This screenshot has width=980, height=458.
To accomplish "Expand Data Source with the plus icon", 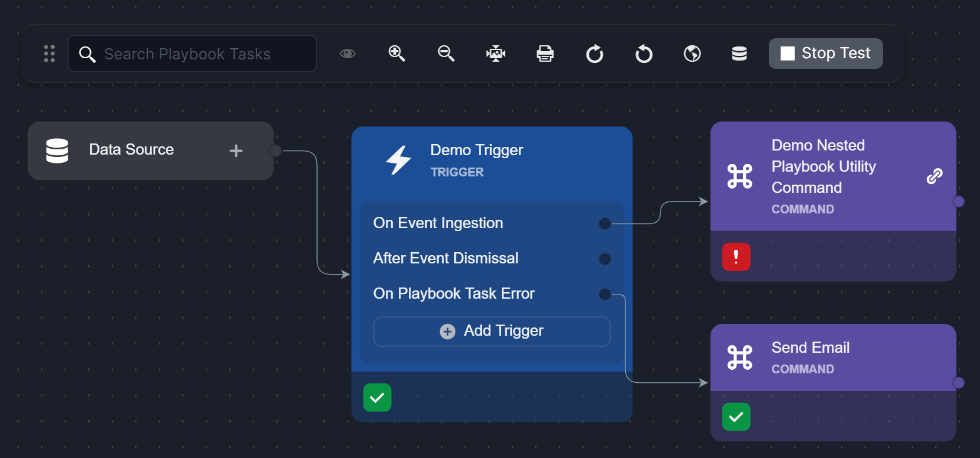I will (236, 151).
